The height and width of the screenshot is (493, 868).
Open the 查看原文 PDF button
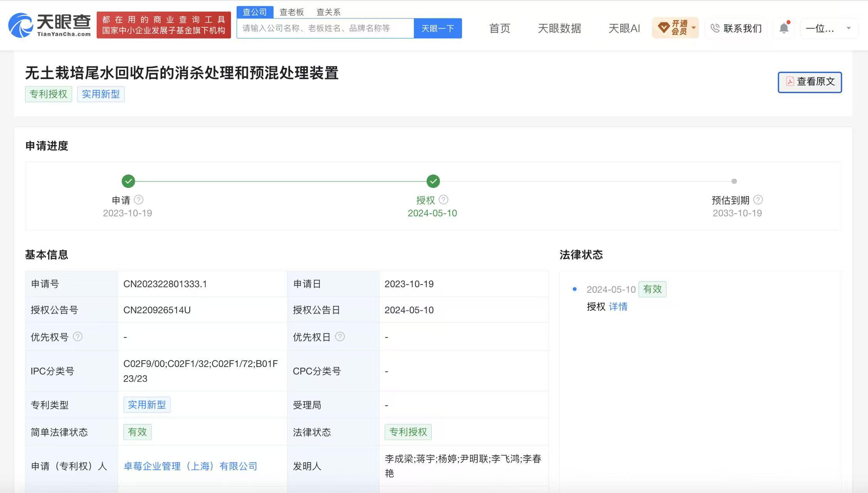click(810, 82)
